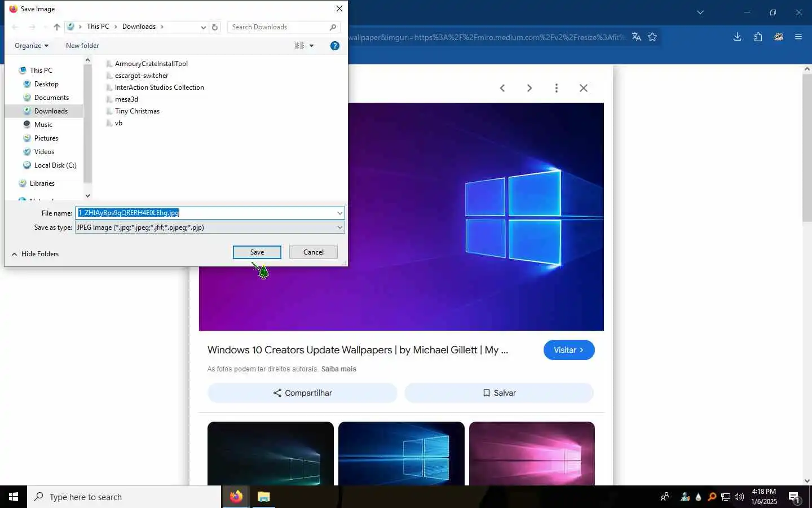
Task: Open the Firefox hamburger menu
Action: click(x=798, y=37)
